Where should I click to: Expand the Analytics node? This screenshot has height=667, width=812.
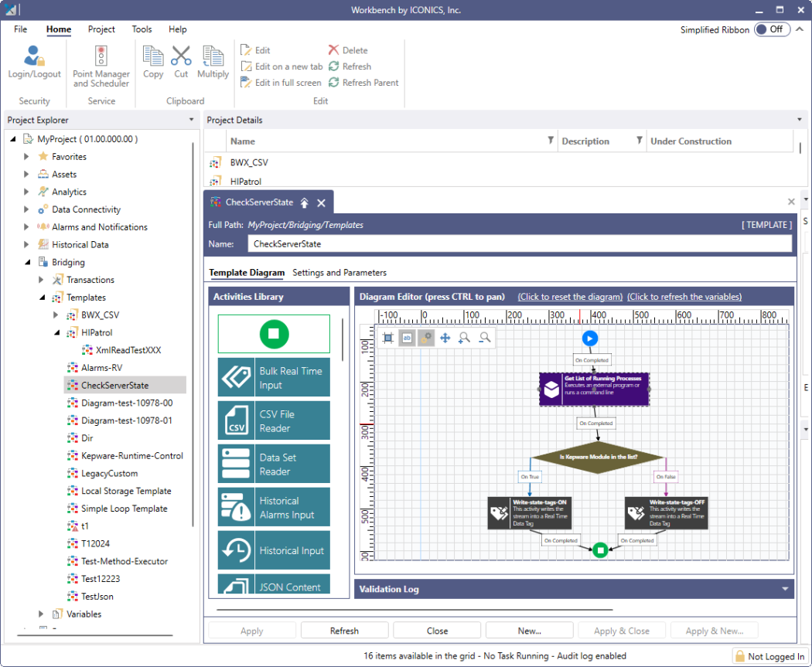click(26, 192)
